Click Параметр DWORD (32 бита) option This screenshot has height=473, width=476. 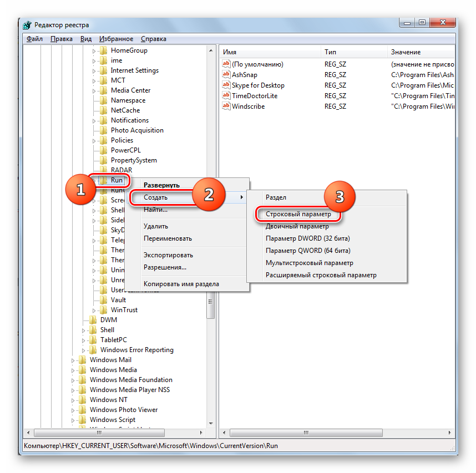pyautogui.click(x=307, y=238)
